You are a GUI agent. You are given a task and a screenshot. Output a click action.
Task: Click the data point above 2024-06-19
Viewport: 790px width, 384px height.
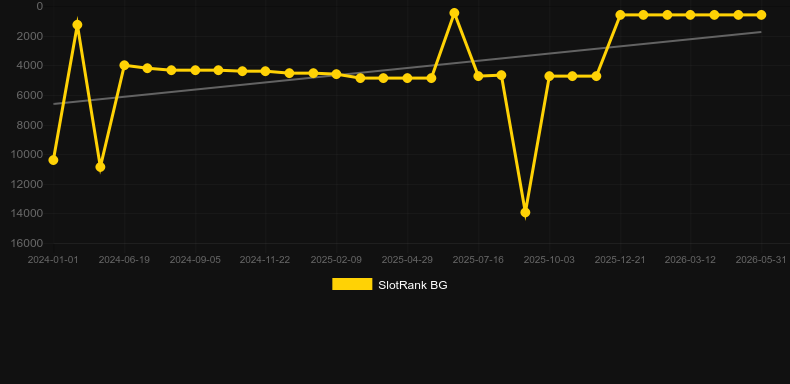[124, 65]
